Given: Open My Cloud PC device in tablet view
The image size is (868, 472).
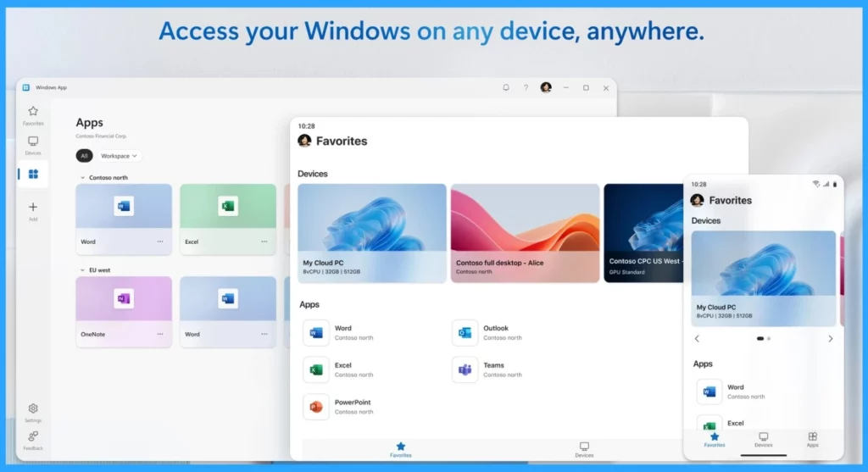Looking at the screenshot, I should click(x=372, y=233).
